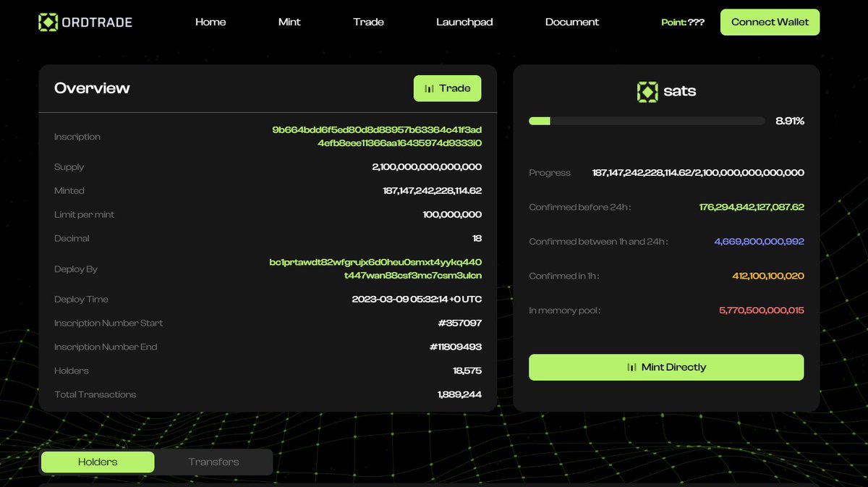Select the Total Transactions value 1,889,244
Viewport: 868px width, 487px height.
(459, 394)
